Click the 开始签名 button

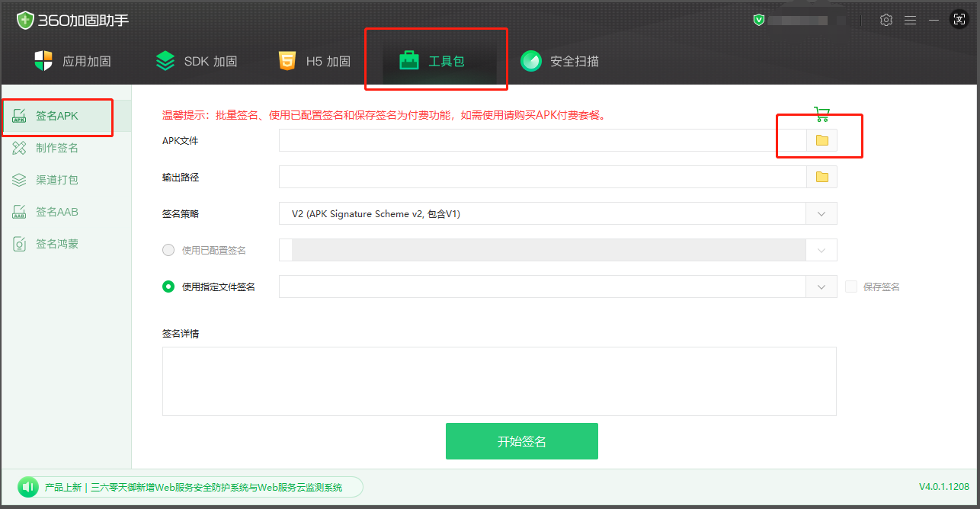[522, 441]
